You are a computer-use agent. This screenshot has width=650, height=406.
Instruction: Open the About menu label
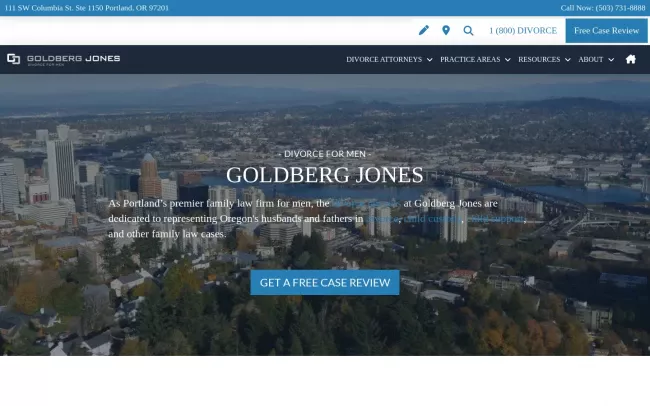point(591,59)
